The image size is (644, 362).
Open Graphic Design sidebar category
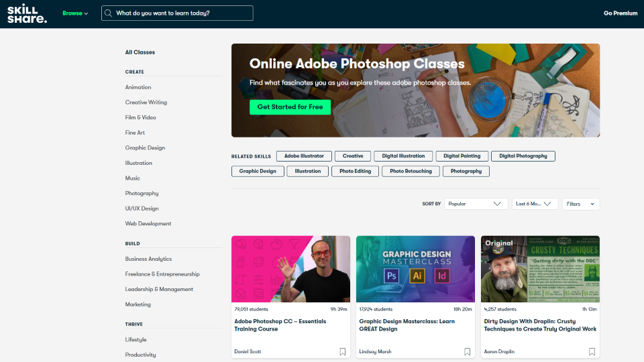145,147
